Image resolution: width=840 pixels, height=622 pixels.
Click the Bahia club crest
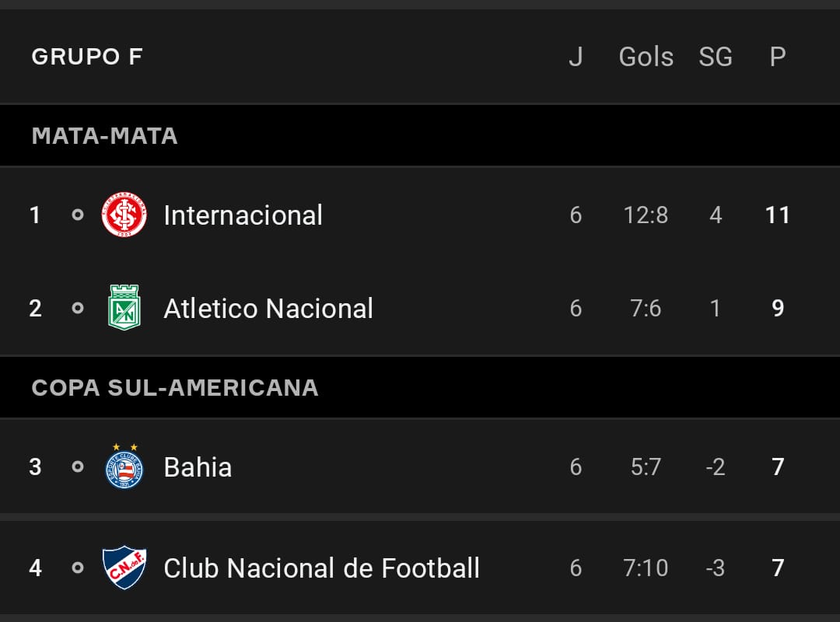pyautogui.click(x=124, y=466)
